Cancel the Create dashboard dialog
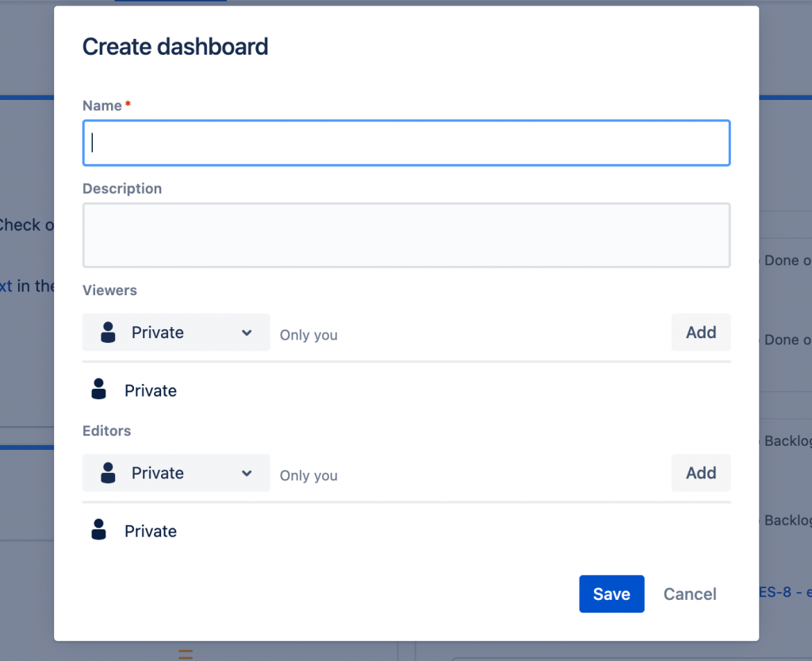Screen dimensions: 812x661 pyautogui.click(x=690, y=594)
